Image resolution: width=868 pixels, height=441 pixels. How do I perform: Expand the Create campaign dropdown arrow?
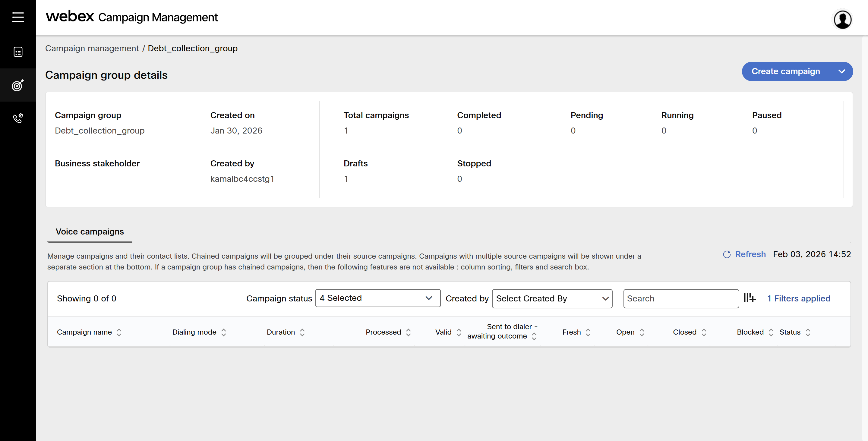click(841, 71)
